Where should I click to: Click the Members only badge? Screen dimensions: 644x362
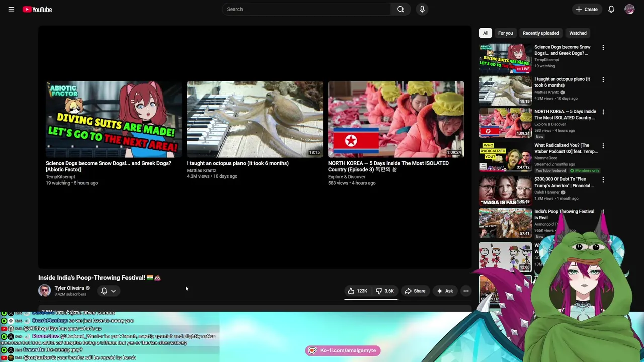[584, 171]
